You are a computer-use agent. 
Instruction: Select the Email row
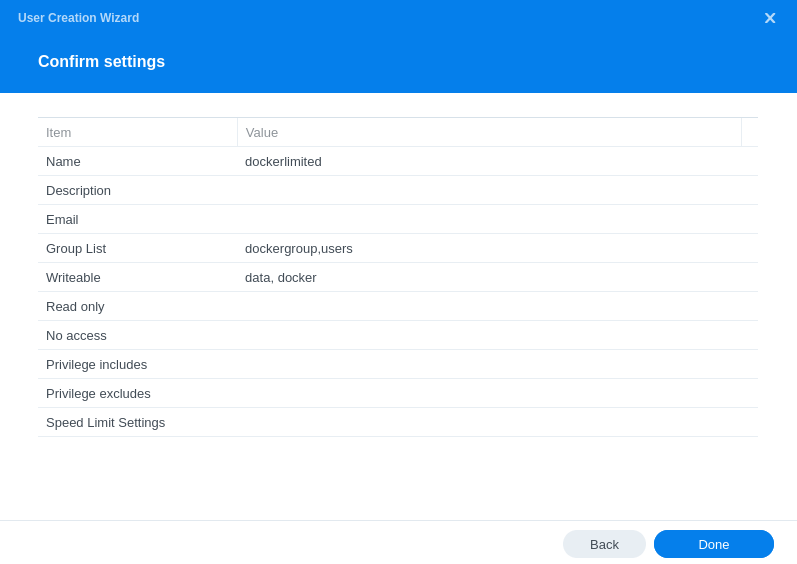click(x=397, y=220)
